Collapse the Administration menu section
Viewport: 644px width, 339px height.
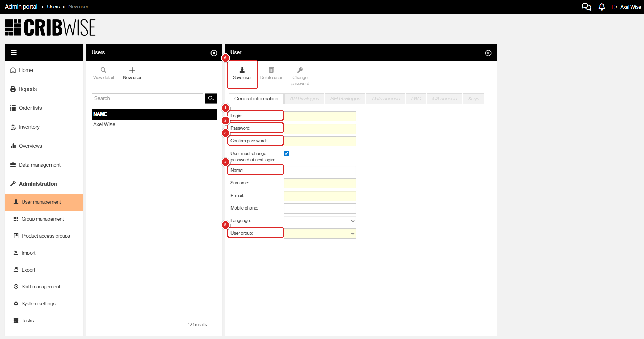point(38,184)
